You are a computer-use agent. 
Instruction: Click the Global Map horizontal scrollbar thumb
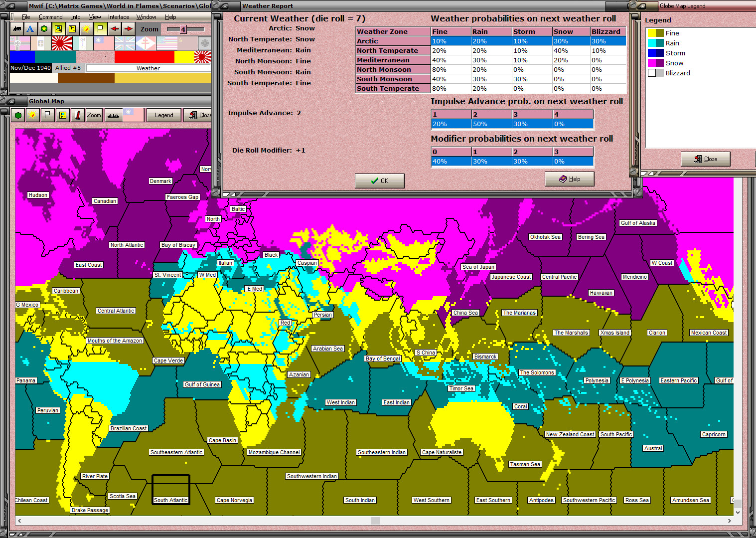tap(376, 521)
